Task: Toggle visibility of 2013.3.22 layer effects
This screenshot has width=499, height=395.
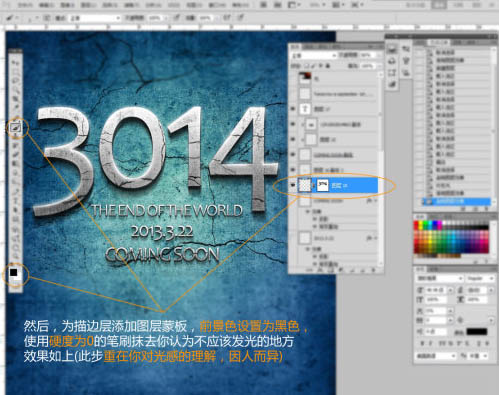Action: pos(308,249)
